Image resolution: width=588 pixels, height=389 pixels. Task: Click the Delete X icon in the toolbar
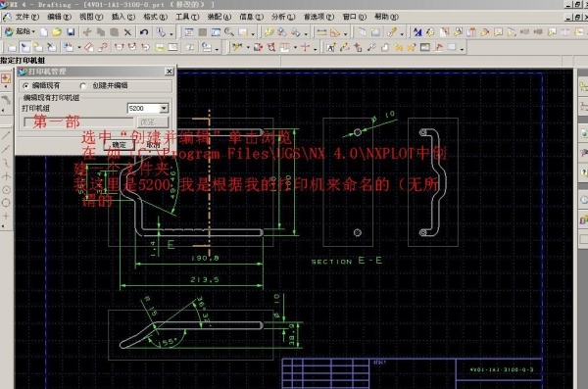pyautogui.click(x=127, y=32)
